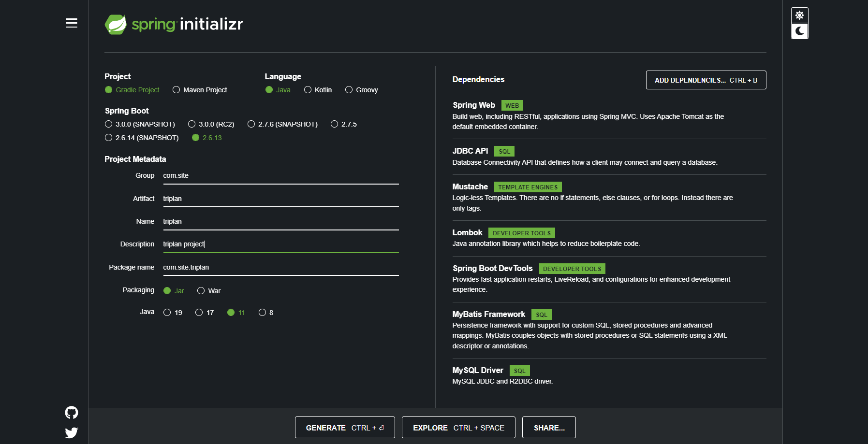Click SQL tag beside MySQL Driver

520,371
